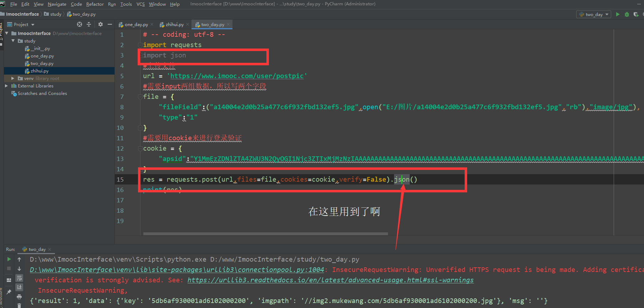Image resolution: width=644 pixels, height=308 pixels.
Task: Expand External Libraries node
Action: pyautogui.click(x=6, y=86)
